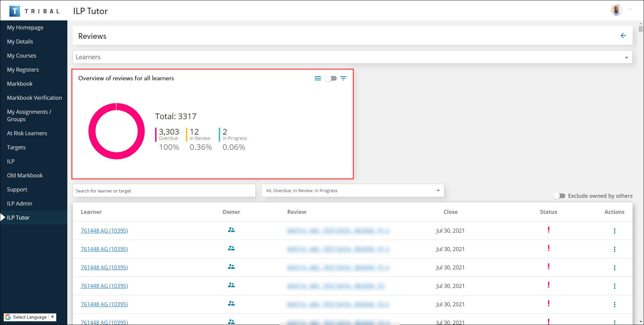Expand the Learners dropdown
Viewport: 644px width, 325px height.
(x=626, y=57)
